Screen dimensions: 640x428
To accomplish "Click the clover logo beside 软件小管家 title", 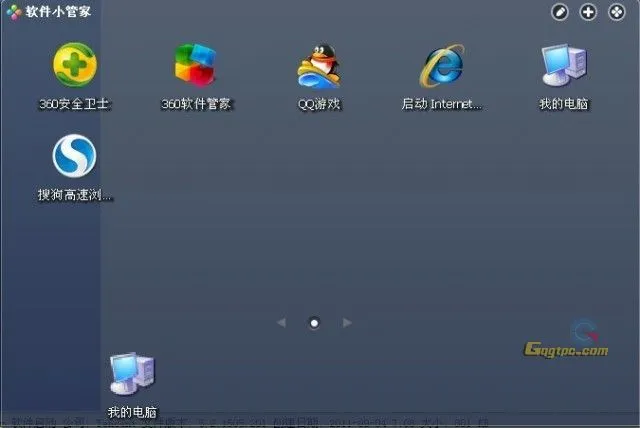I will click(13, 12).
